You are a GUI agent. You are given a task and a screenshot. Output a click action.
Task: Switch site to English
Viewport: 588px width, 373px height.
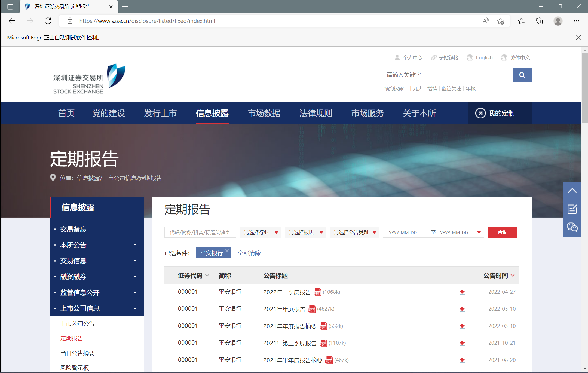point(480,58)
